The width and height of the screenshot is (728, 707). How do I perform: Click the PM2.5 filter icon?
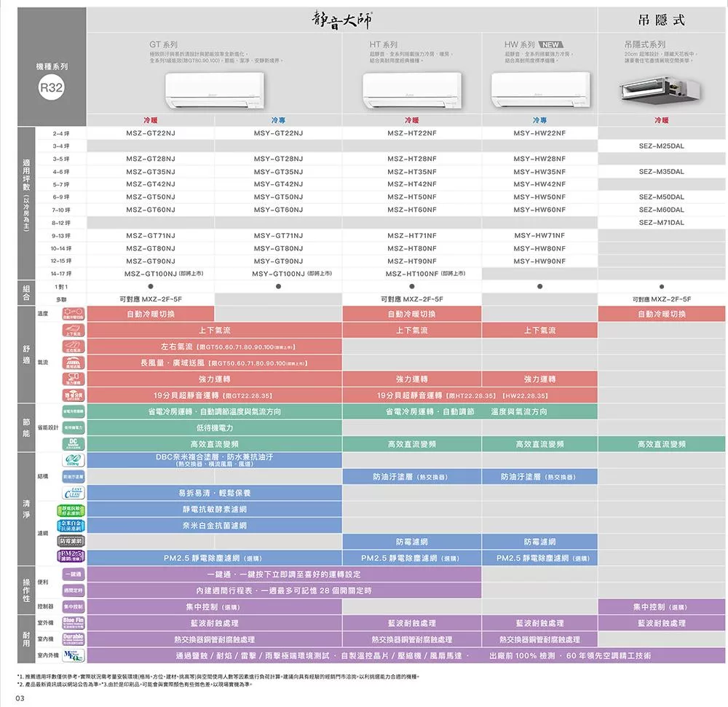74,558
